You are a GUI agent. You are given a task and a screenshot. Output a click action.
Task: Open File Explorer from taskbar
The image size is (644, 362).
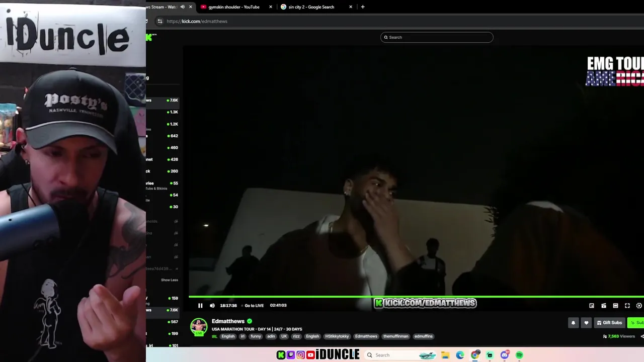445,355
